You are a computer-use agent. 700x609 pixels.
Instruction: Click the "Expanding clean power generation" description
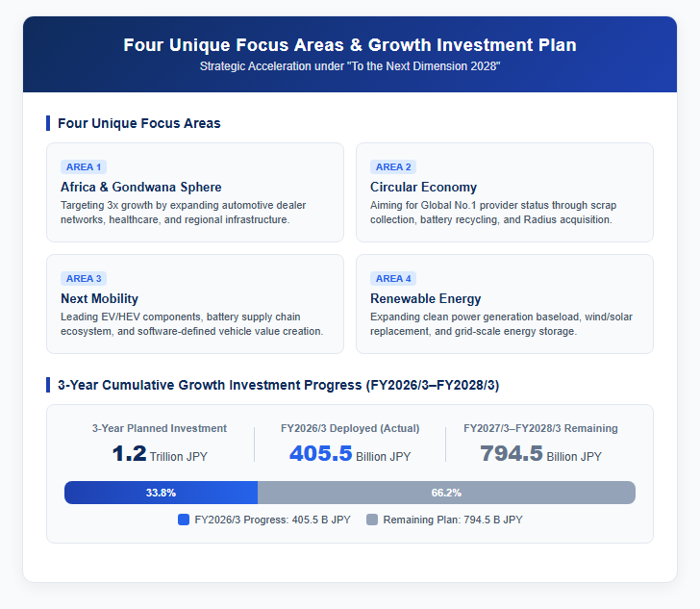(501, 324)
